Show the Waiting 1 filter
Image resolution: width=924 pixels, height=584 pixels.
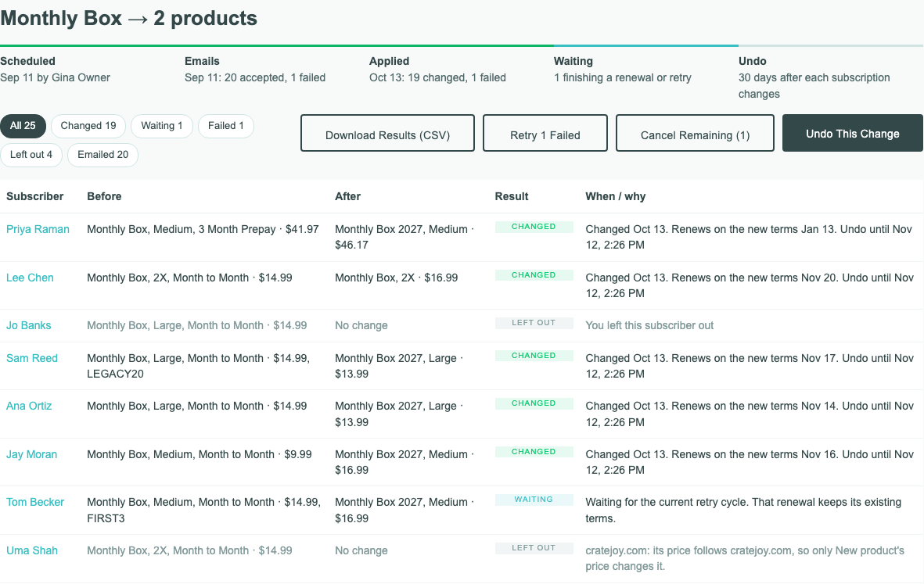(161, 126)
